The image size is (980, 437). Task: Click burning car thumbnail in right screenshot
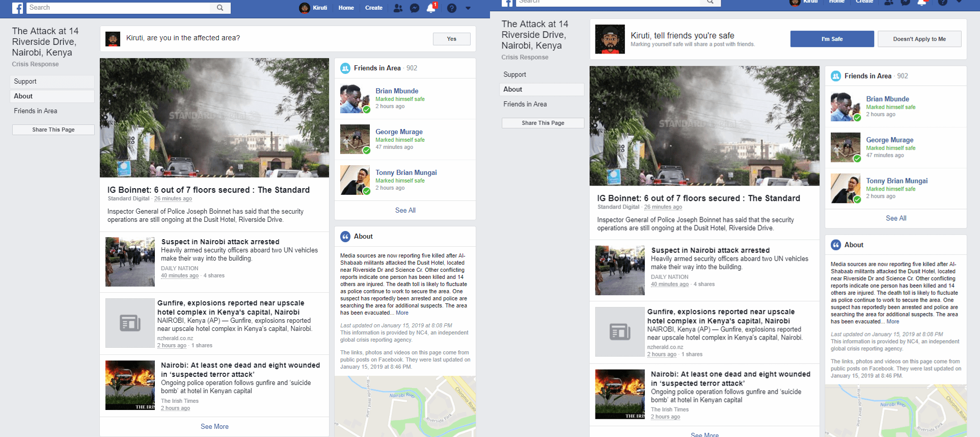click(x=620, y=394)
